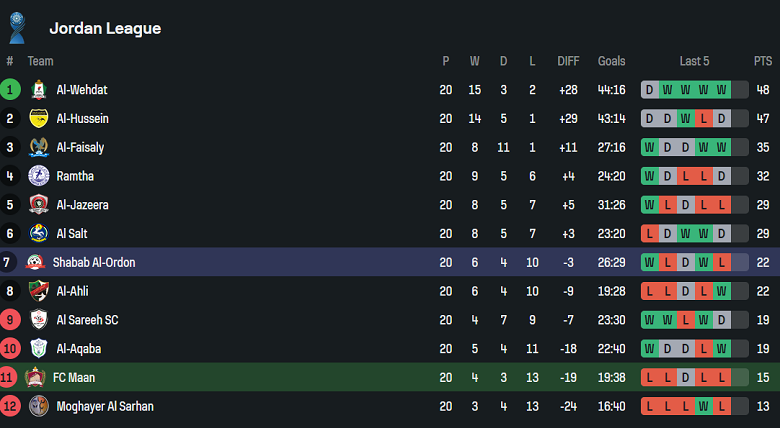Click the Ramtha club crest
Viewport: 780px width, 428px height.
[x=39, y=176]
